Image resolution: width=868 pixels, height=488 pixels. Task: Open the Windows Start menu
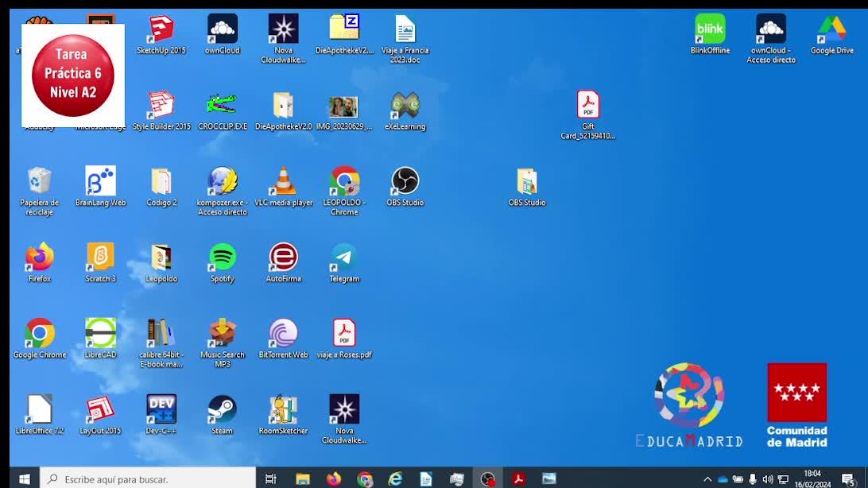pos(25,479)
